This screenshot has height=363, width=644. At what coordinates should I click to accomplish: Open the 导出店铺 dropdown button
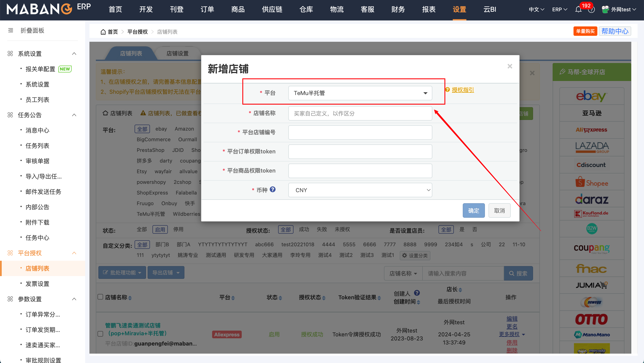point(166,272)
